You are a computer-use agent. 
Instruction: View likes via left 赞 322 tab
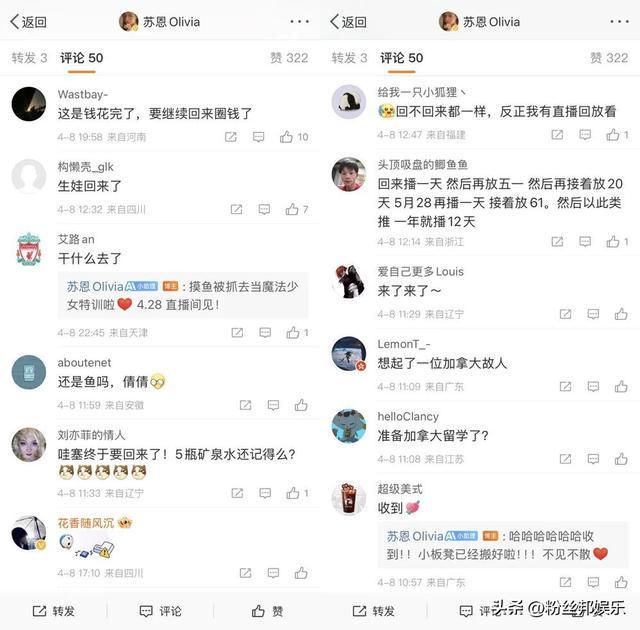click(x=289, y=58)
